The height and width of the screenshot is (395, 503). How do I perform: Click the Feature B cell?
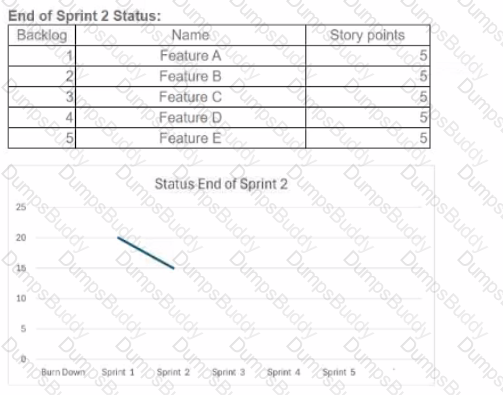tap(190, 76)
